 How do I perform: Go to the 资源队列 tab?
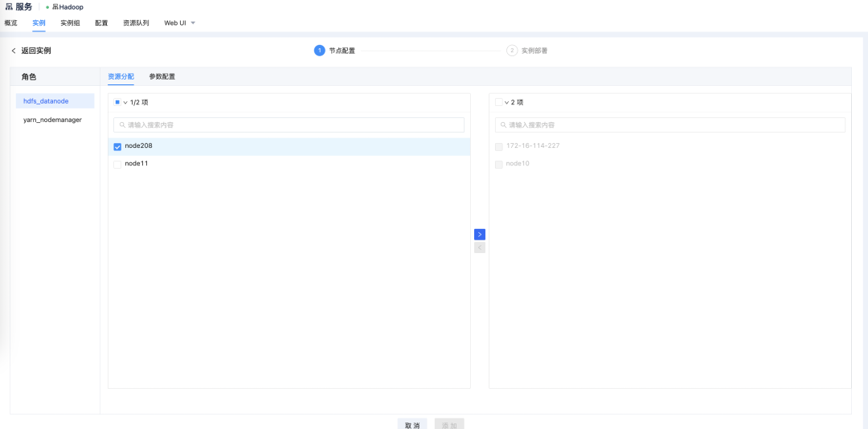pyautogui.click(x=136, y=23)
